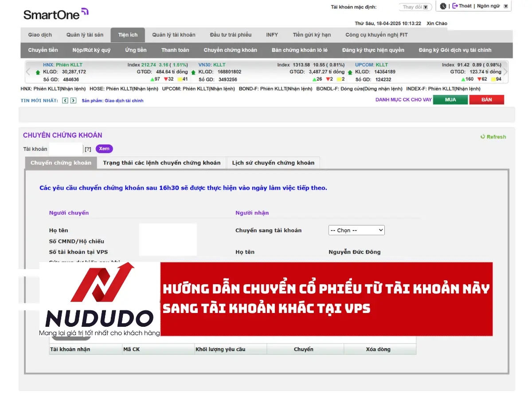Click the recipient name Nguyễn Đức Đông

(x=354, y=252)
